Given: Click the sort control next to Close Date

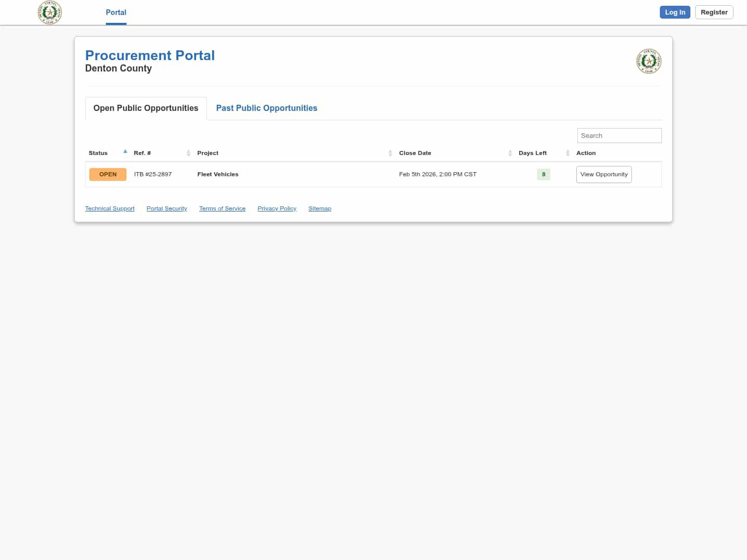Looking at the screenshot, I should tap(510, 153).
